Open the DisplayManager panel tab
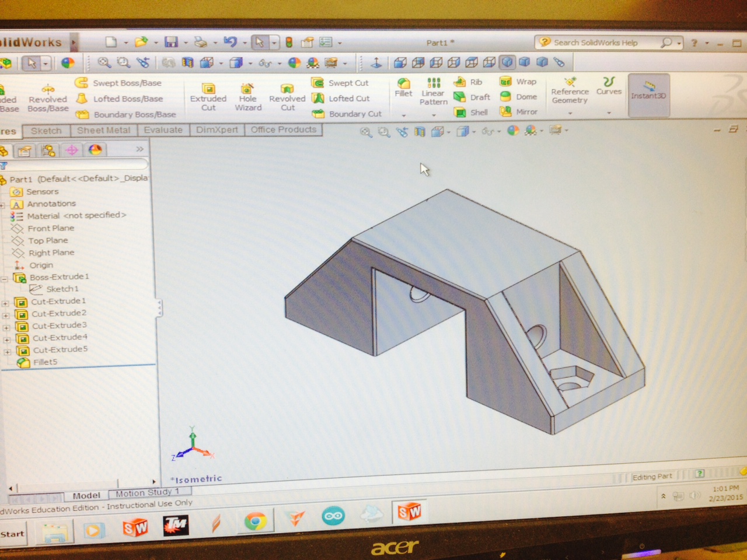This screenshot has height=560, width=747. 95,150
